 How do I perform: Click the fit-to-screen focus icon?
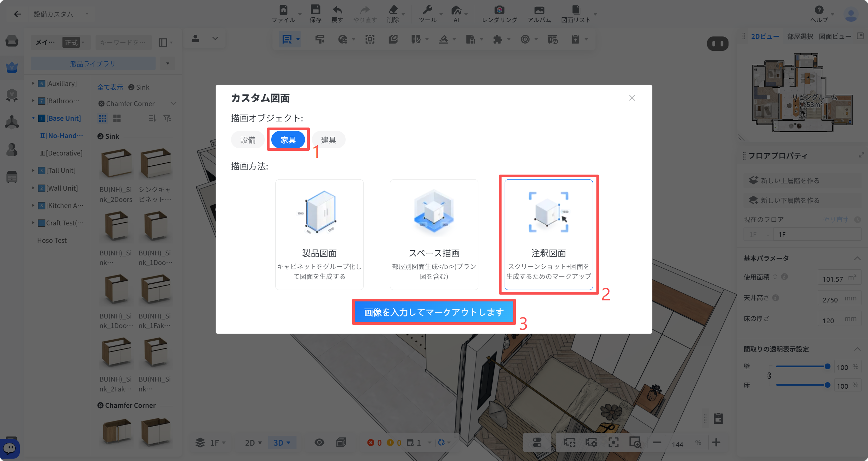pos(613,443)
